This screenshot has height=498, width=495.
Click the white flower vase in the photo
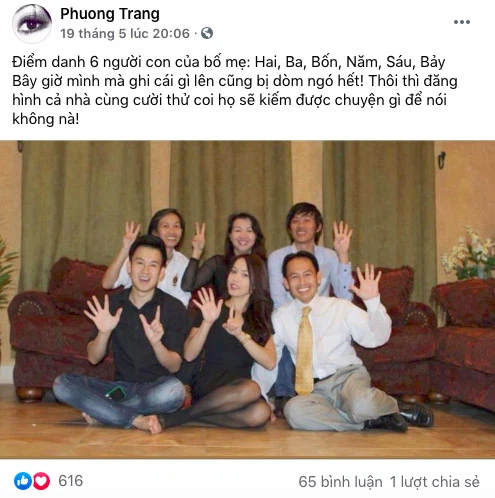point(470,253)
